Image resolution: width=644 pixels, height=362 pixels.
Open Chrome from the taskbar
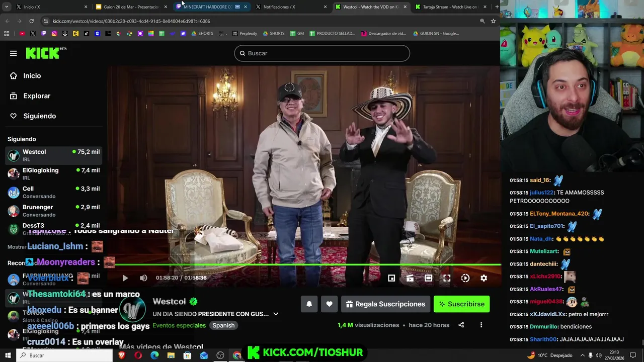coord(236,355)
